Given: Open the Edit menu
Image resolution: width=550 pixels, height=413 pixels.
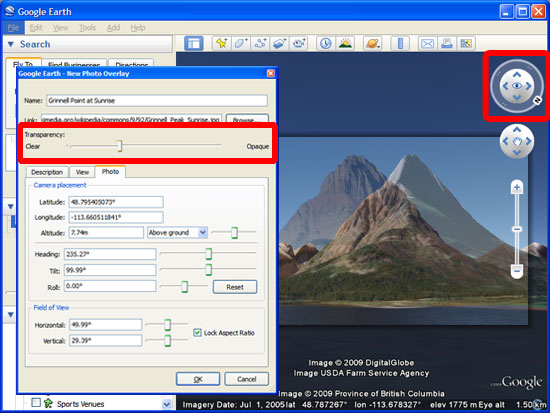Looking at the screenshot, I should [x=36, y=27].
